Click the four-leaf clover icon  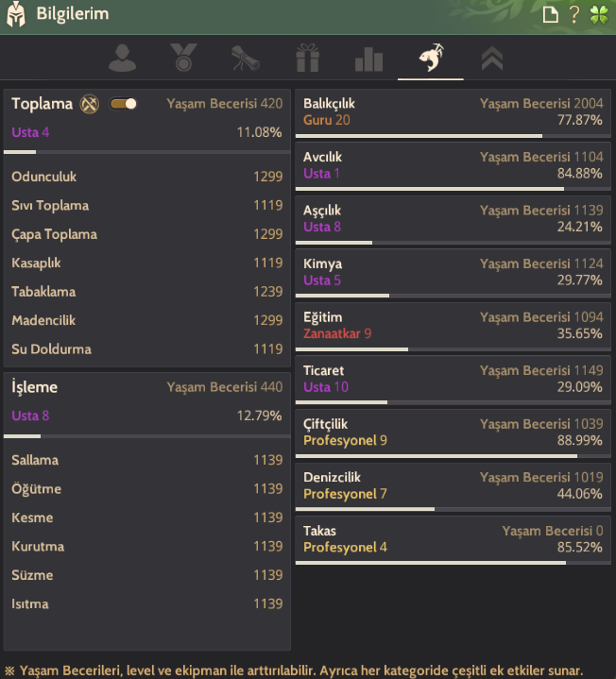point(599,14)
